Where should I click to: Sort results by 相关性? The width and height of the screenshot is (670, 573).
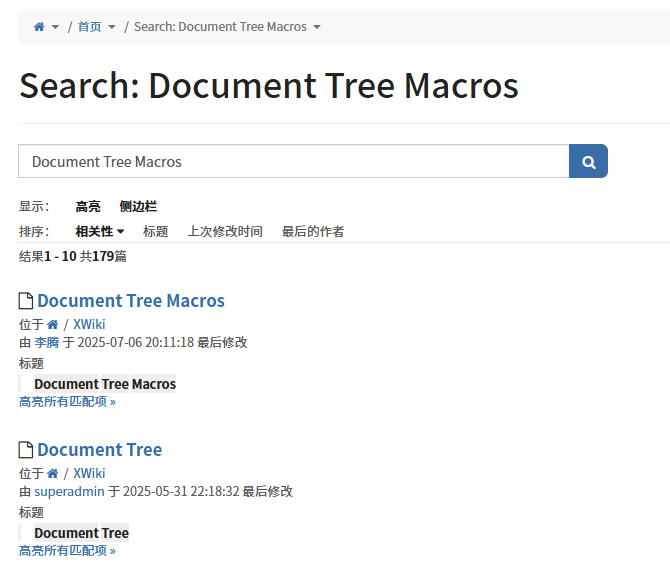(x=99, y=231)
